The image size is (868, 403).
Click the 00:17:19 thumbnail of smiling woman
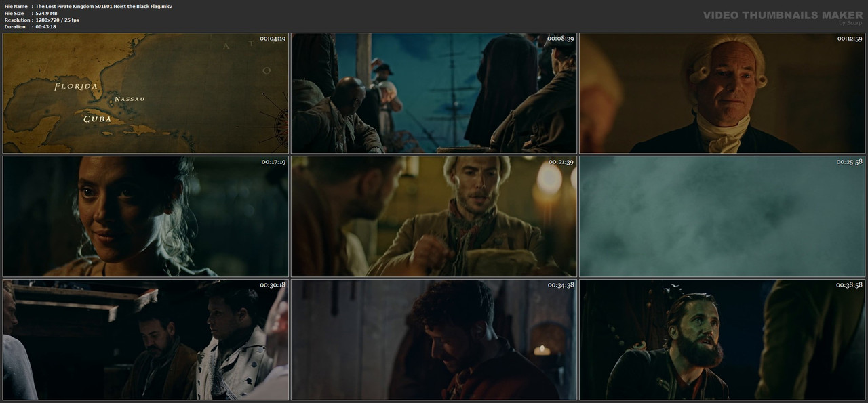coord(146,216)
